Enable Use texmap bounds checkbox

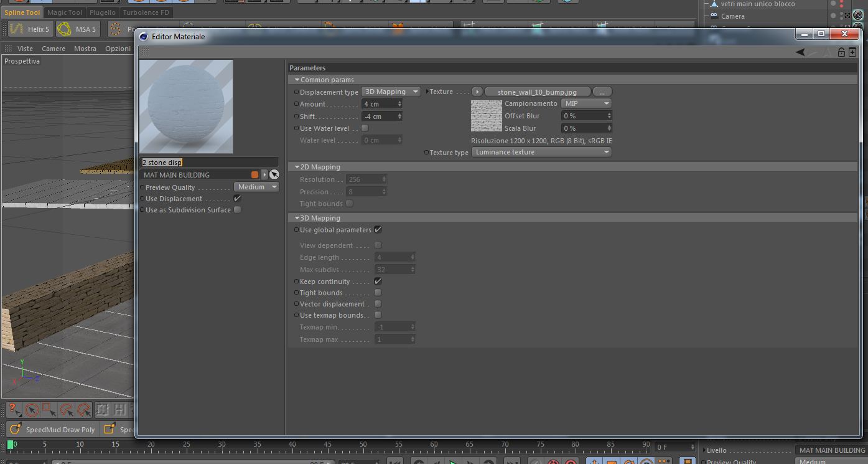pos(378,315)
